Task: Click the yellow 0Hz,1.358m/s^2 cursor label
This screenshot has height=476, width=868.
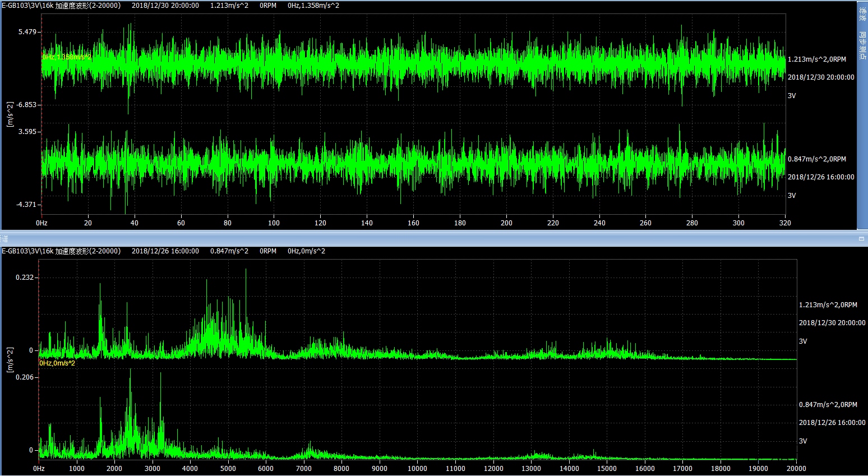Action: (x=66, y=57)
